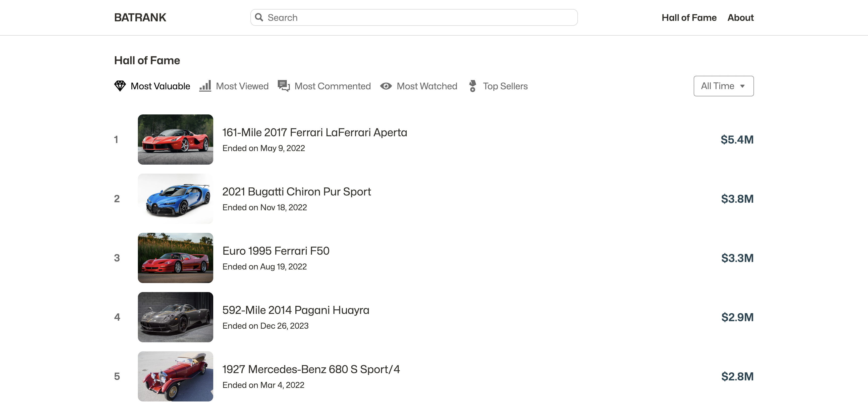The width and height of the screenshot is (868, 409).
Task: Open the Top Sellers tab
Action: click(505, 86)
